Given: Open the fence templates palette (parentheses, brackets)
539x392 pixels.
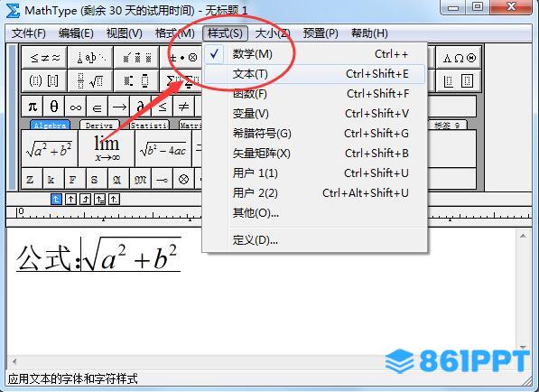Looking at the screenshot, I should pyautogui.click(x=44, y=81).
